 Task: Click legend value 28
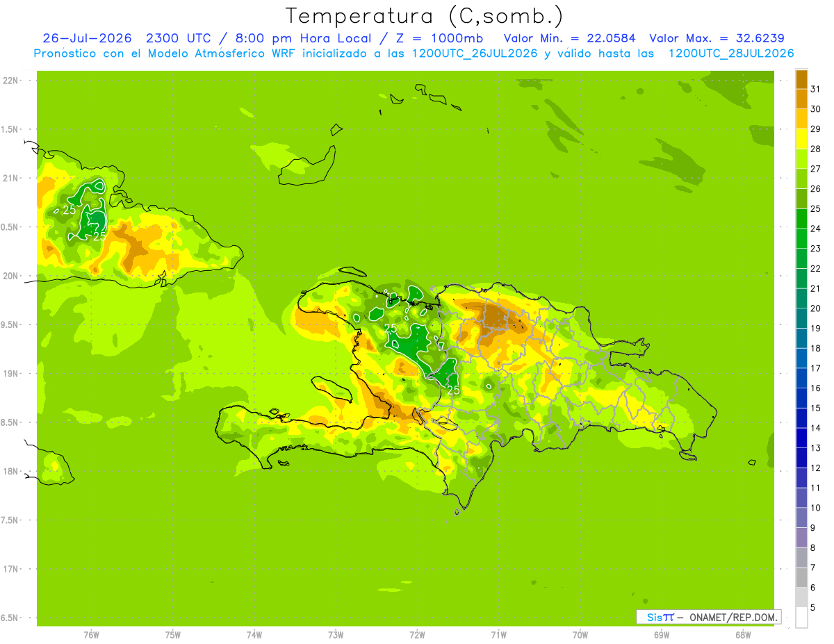click(815, 149)
